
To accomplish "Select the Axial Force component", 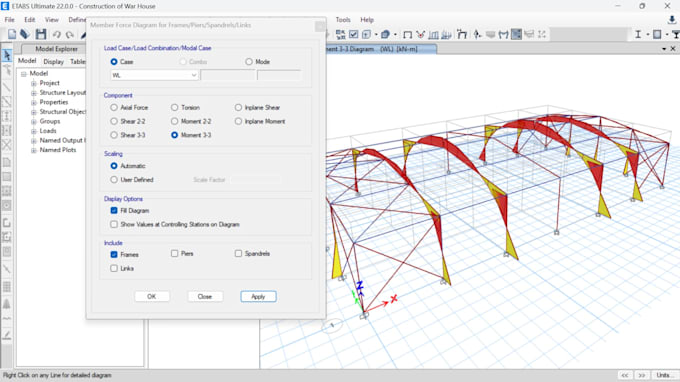I will point(114,107).
